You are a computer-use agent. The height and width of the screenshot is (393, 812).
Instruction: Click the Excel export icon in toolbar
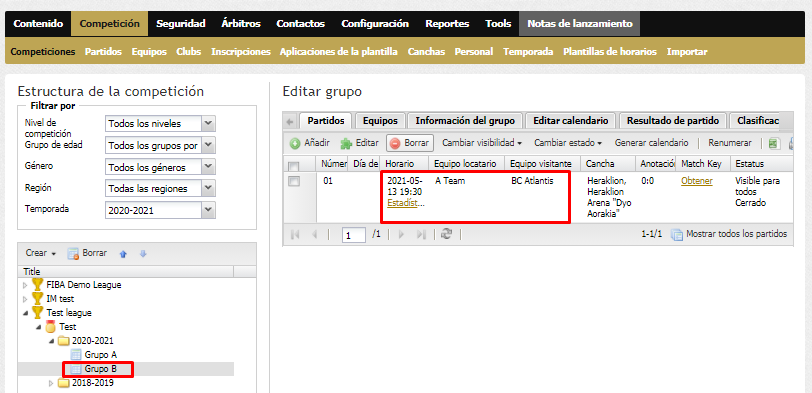(x=774, y=143)
